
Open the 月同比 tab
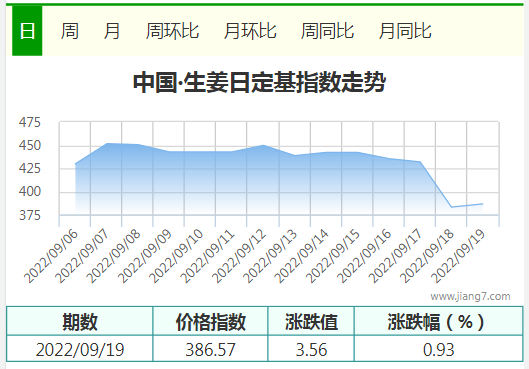pos(405,31)
